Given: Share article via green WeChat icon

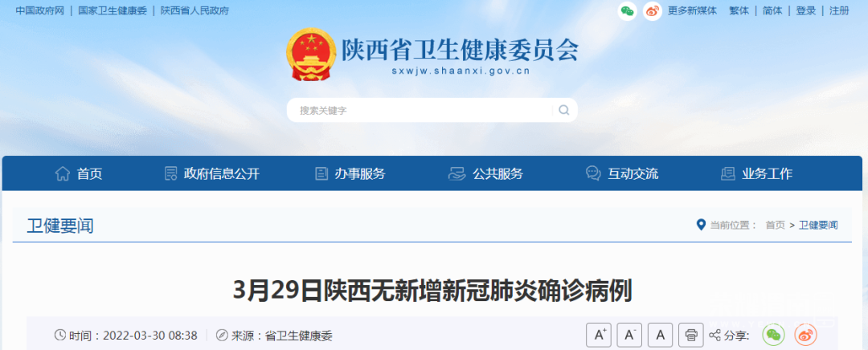Looking at the screenshot, I should point(774,335).
